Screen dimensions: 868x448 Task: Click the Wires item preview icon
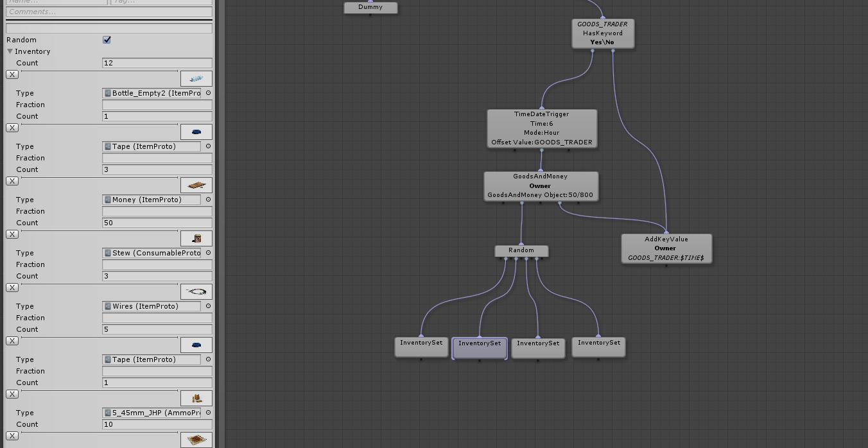(196, 291)
